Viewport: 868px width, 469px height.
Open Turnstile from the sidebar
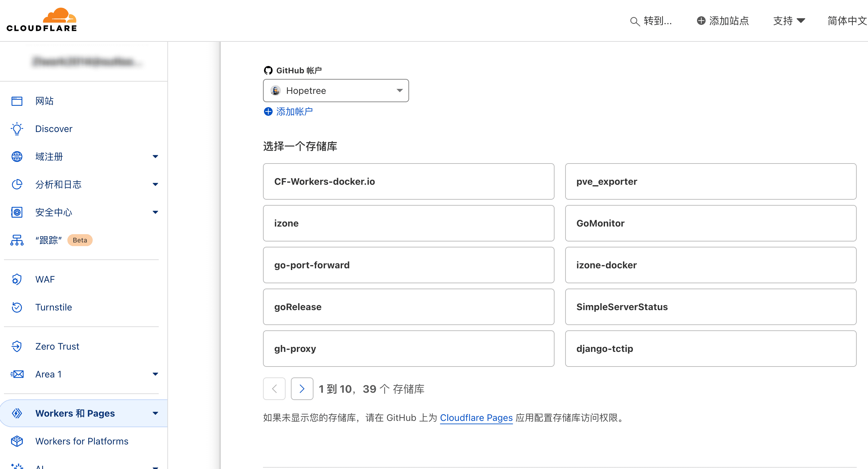click(x=53, y=307)
